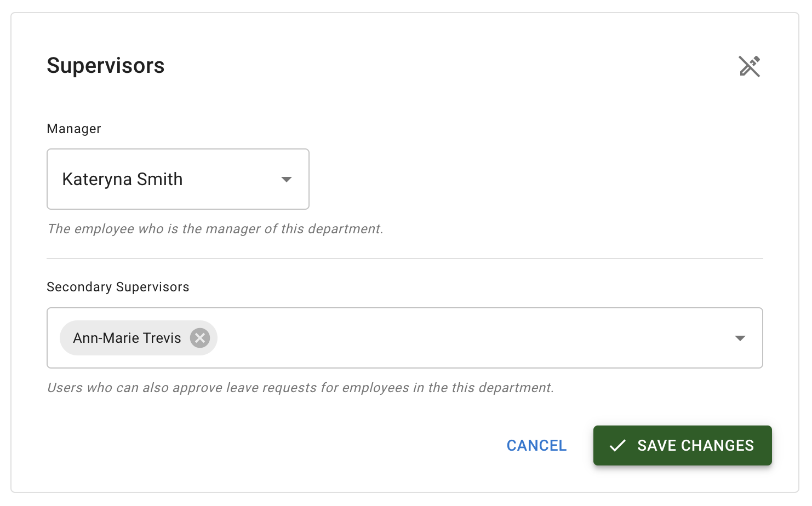Click CANCEL to discard edits
Viewport: 812px width, 506px height.
(536, 445)
